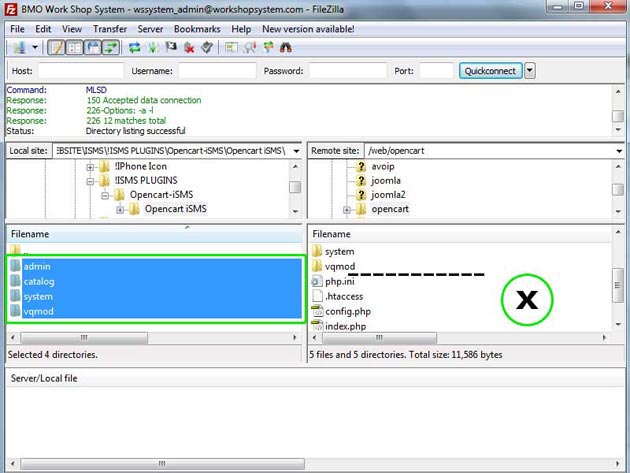Select index.php in remote file list
630x473 pixels.
click(346, 326)
